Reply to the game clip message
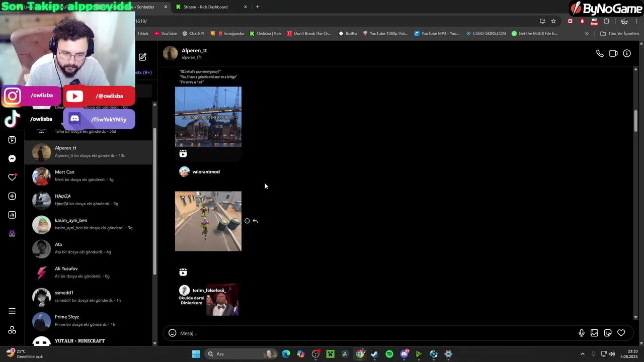This screenshot has height=362, width=644. click(256, 221)
